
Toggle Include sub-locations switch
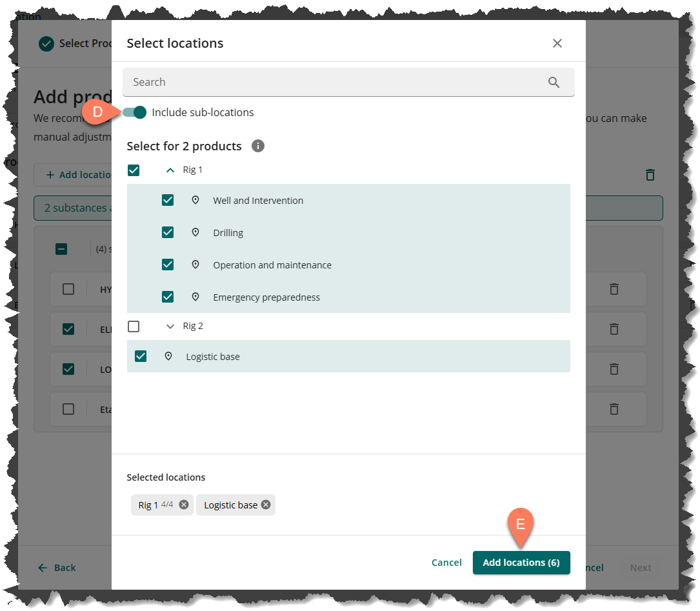pyautogui.click(x=135, y=112)
